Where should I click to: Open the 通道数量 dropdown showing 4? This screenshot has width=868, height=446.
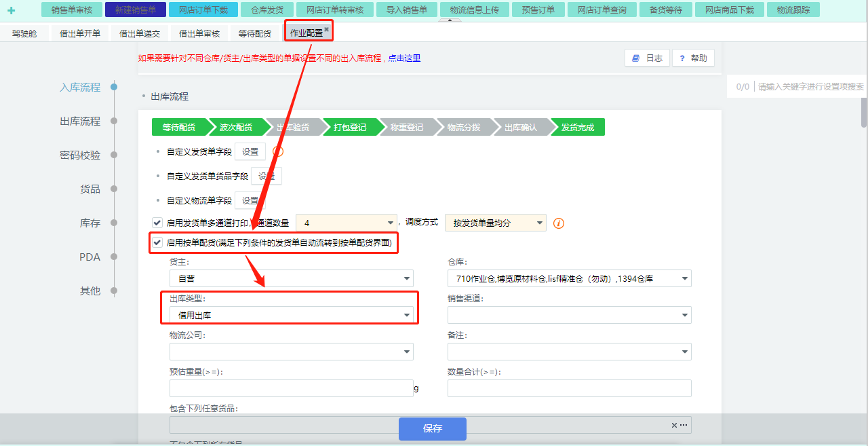pos(347,223)
